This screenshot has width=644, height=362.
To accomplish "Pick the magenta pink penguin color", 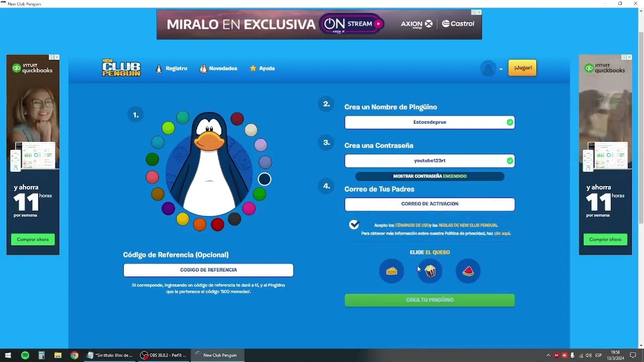I will pyautogui.click(x=249, y=208).
